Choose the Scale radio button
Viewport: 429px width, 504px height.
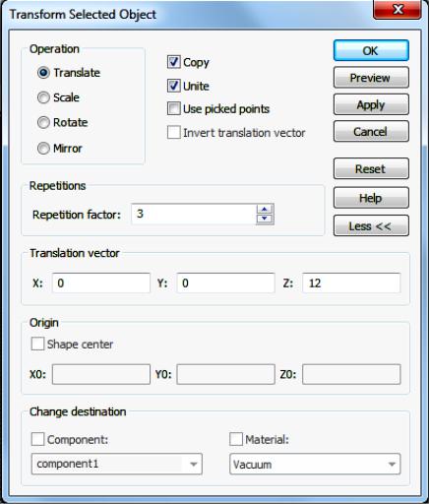[43, 97]
